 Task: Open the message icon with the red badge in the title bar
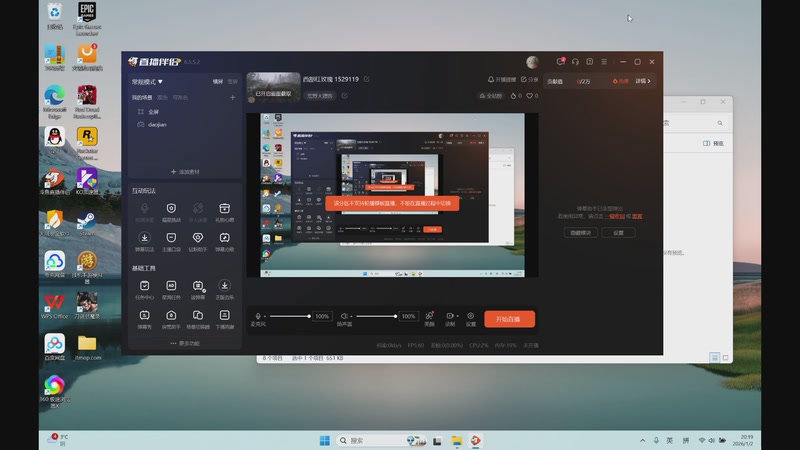(x=561, y=62)
